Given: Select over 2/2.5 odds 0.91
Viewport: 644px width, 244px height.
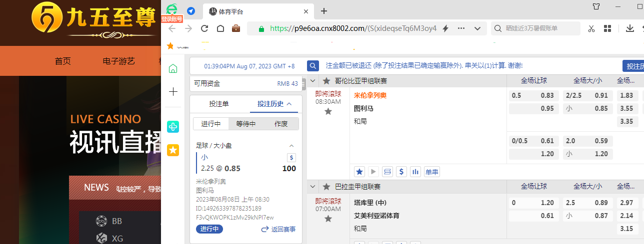Looking at the screenshot, I should 587,95.
